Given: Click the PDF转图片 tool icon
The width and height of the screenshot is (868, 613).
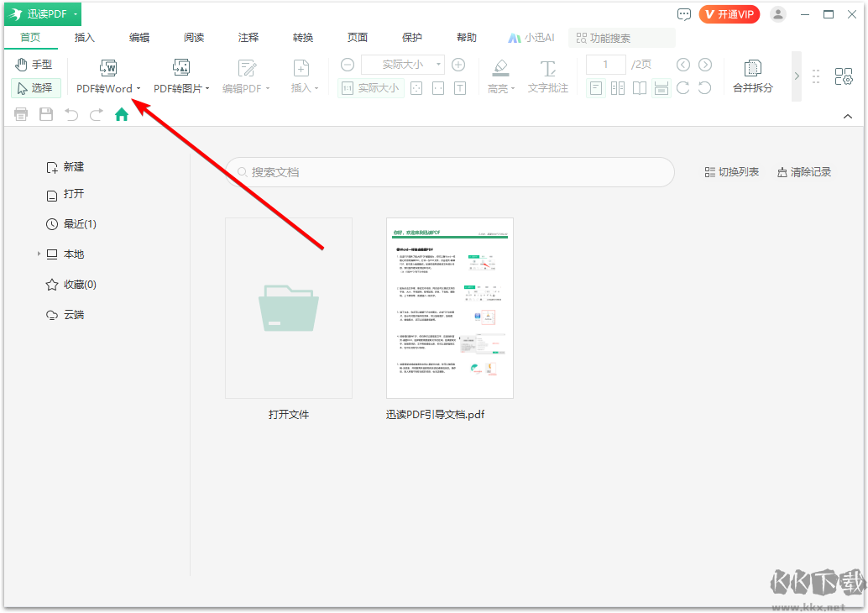Looking at the screenshot, I should [181, 68].
